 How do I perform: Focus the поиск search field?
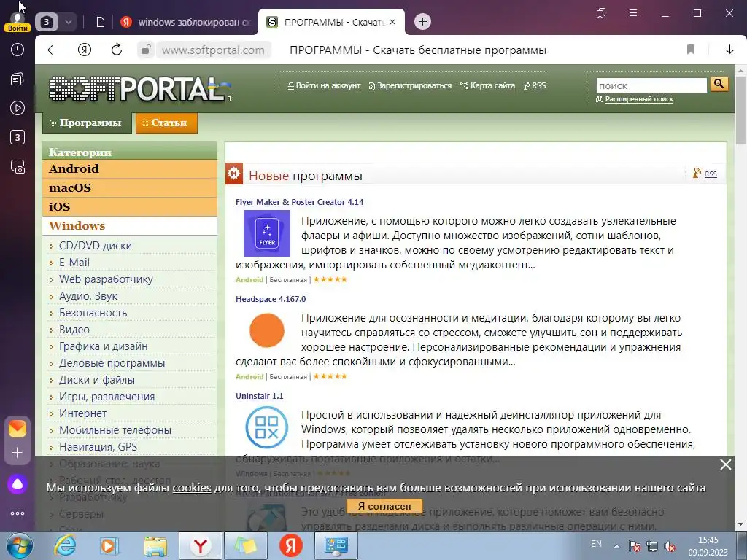[651, 86]
